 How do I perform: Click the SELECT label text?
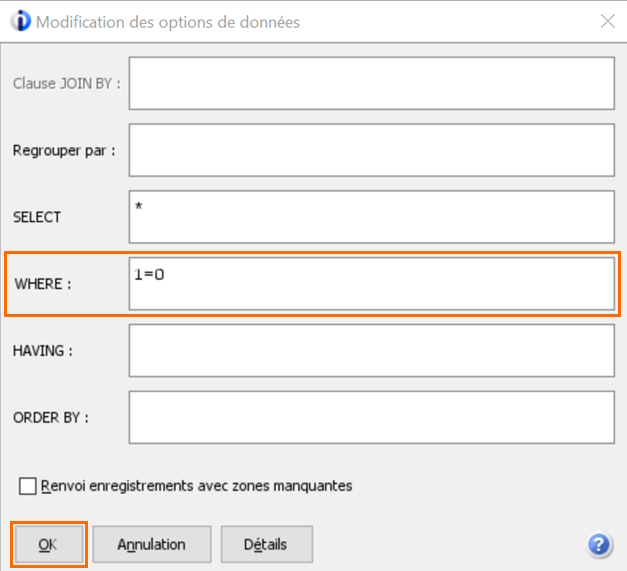(x=37, y=217)
